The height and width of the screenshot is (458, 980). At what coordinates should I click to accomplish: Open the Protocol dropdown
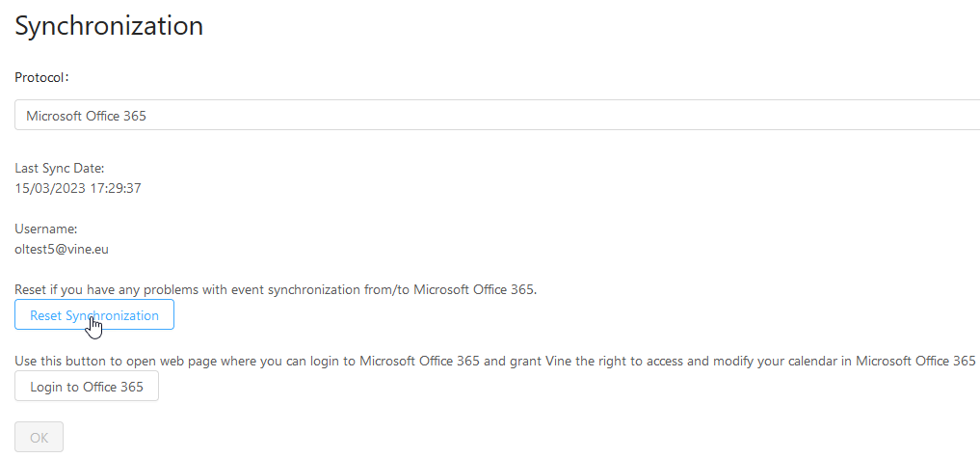496,116
